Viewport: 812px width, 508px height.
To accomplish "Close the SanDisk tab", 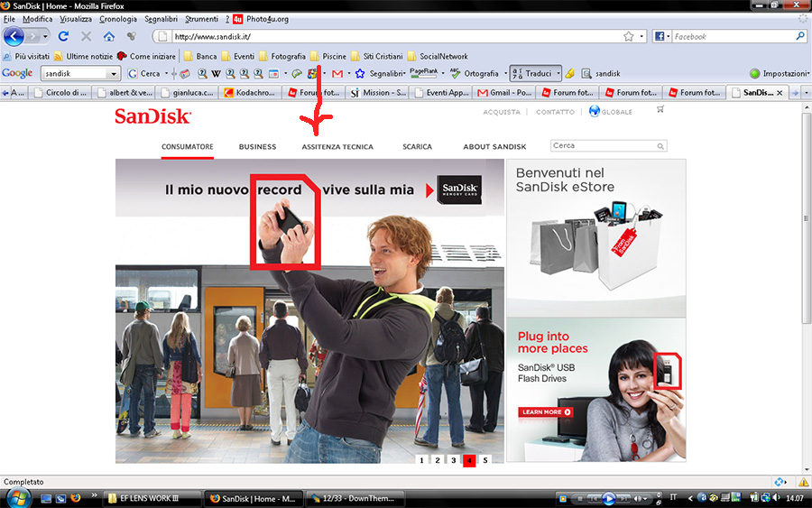I will [780, 93].
